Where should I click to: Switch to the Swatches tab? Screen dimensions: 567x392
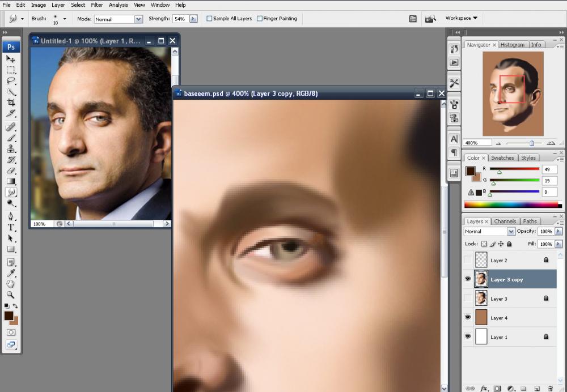click(x=502, y=158)
